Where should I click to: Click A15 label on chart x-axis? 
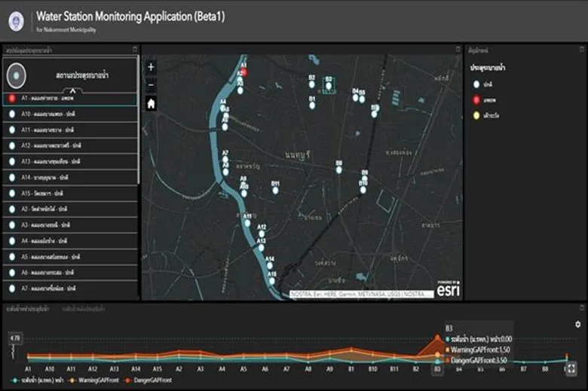tap(157, 369)
